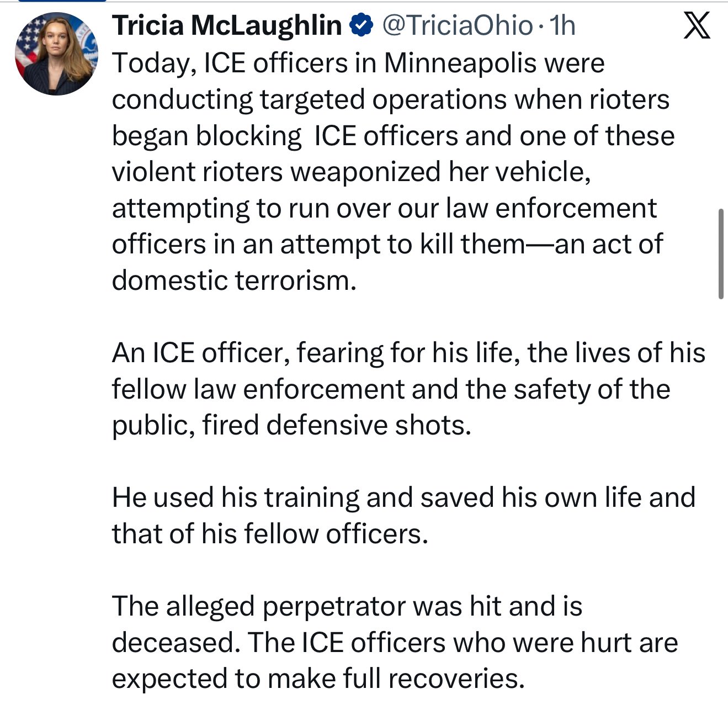Open the Tricia McLaughlin display name
The height and width of the screenshot is (710, 728).
click(x=227, y=26)
